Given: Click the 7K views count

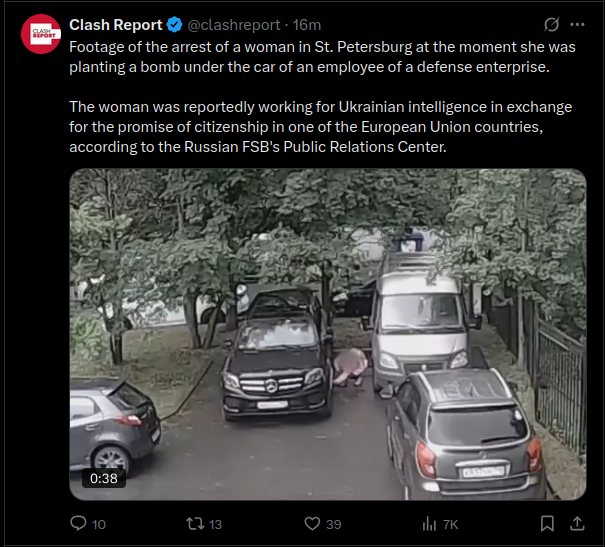Looking at the screenshot, I should (x=451, y=525).
